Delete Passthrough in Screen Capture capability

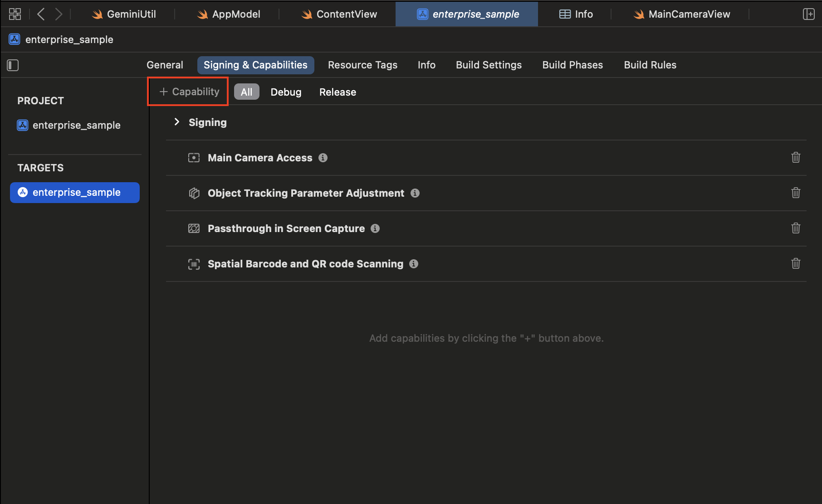click(796, 228)
